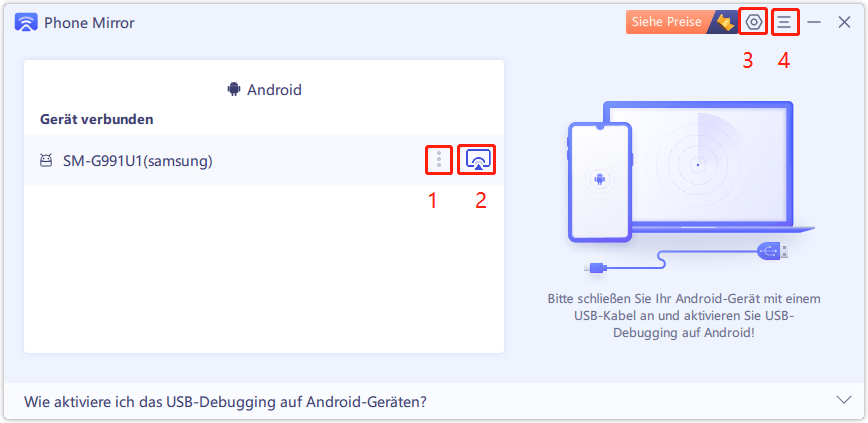This screenshot has height=423, width=868.
Task: Open settings via the hexagon gear icon
Action: 754,22
